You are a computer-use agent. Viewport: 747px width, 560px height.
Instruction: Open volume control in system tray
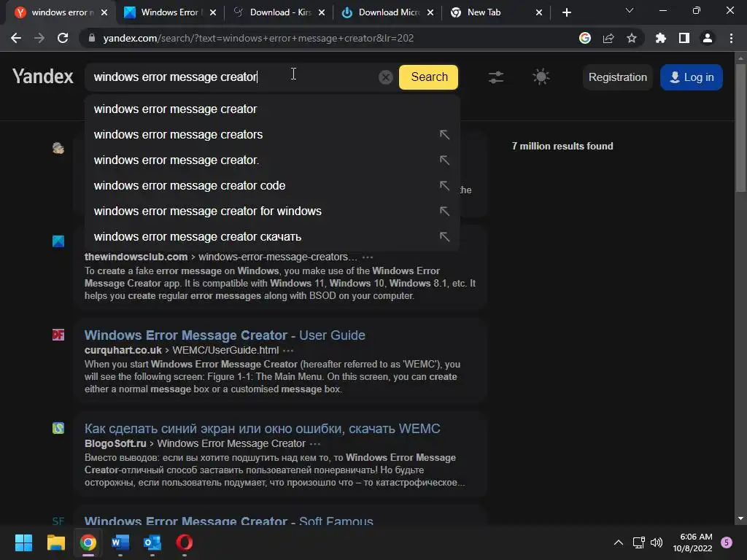coord(657,542)
